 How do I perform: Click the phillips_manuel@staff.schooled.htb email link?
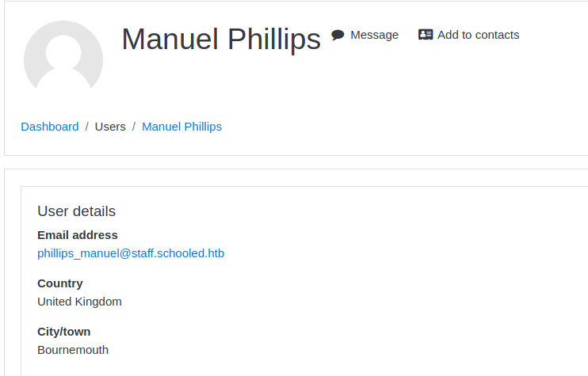pos(131,254)
